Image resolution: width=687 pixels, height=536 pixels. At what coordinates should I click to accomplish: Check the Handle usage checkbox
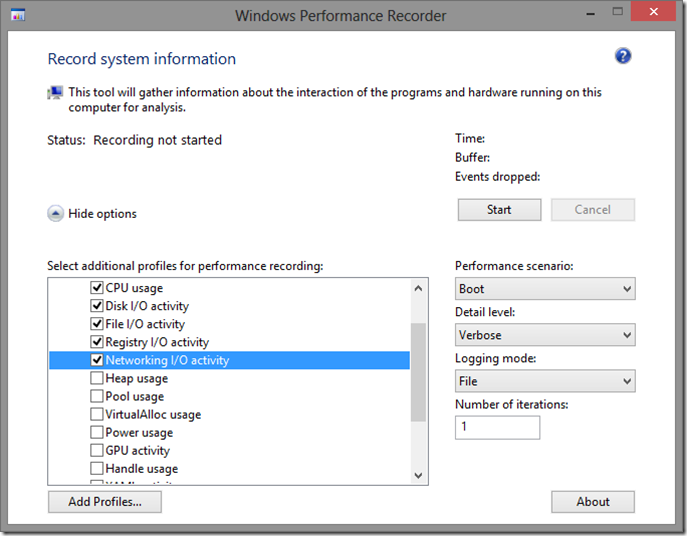click(96, 468)
